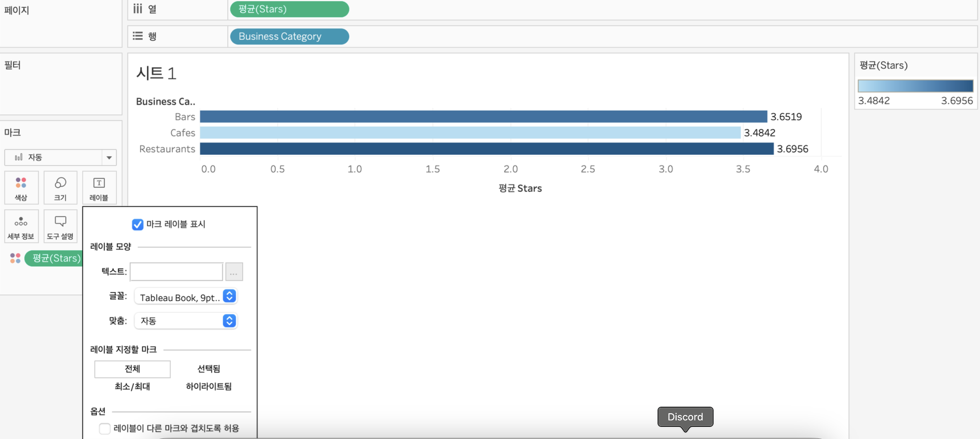
Task: Click the 텍스트 label text field
Action: [x=177, y=272]
